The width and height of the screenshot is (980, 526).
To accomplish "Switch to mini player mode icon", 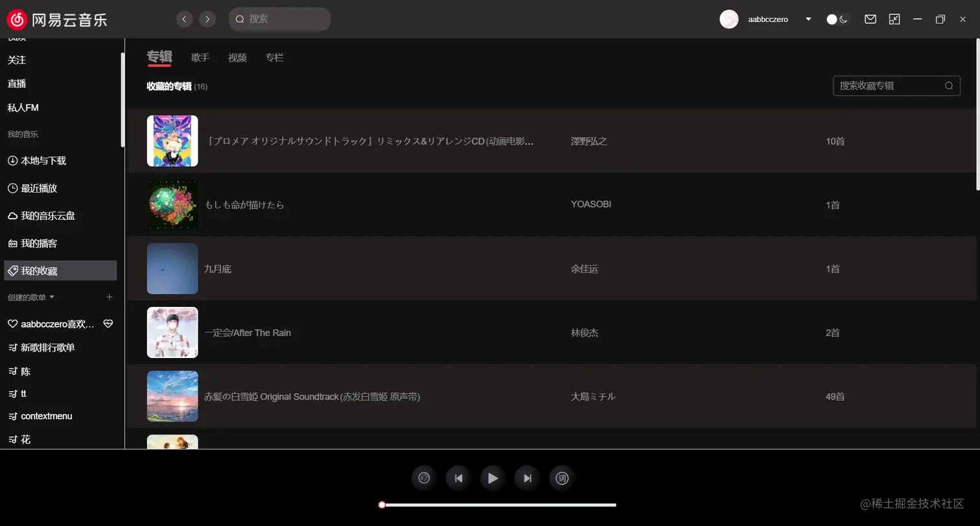I will 894,19.
